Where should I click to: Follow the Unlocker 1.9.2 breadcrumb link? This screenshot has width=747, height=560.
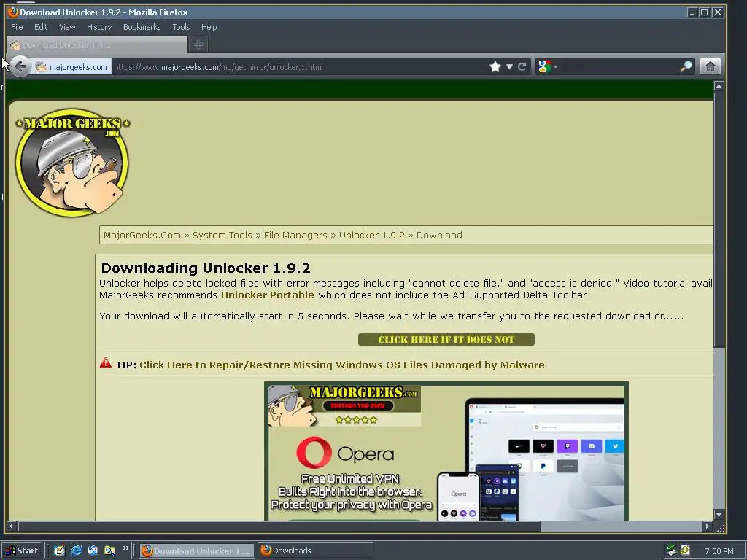click(371, 236)
